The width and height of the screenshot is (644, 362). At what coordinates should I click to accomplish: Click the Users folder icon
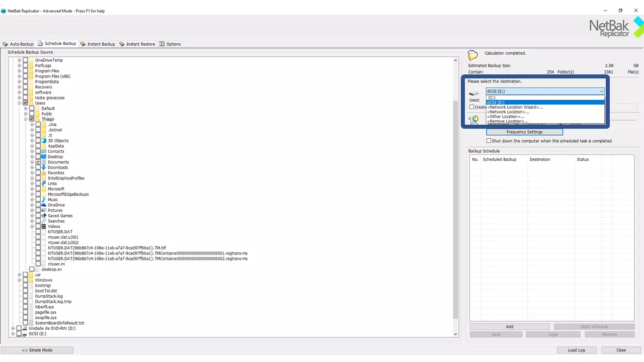[31, 103]
